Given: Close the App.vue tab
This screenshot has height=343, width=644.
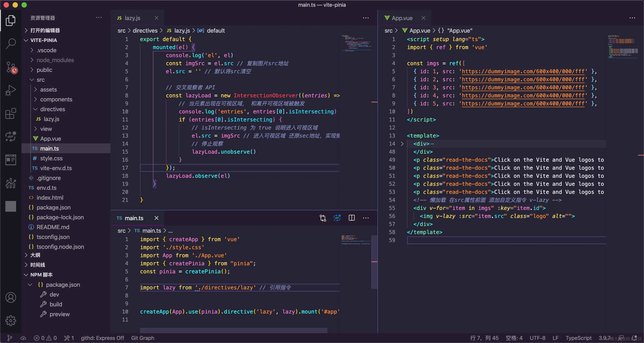Looking at the screenshot, I should tap(424, 18).
